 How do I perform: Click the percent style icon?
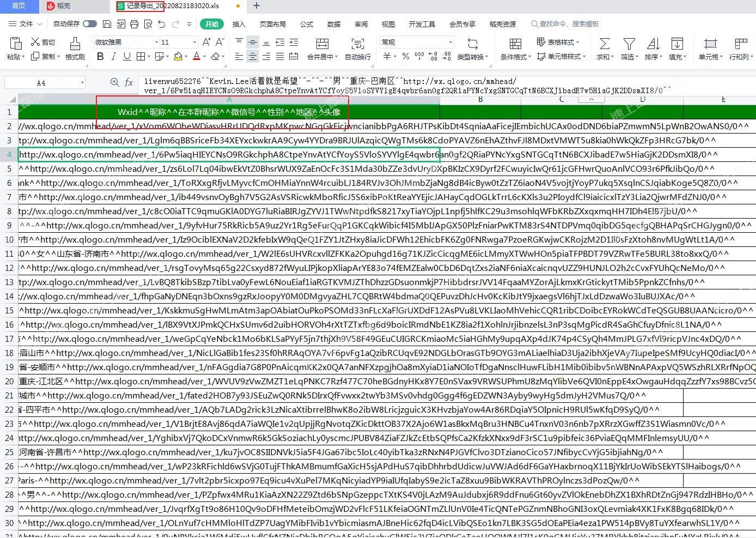[x=405, y=56]
